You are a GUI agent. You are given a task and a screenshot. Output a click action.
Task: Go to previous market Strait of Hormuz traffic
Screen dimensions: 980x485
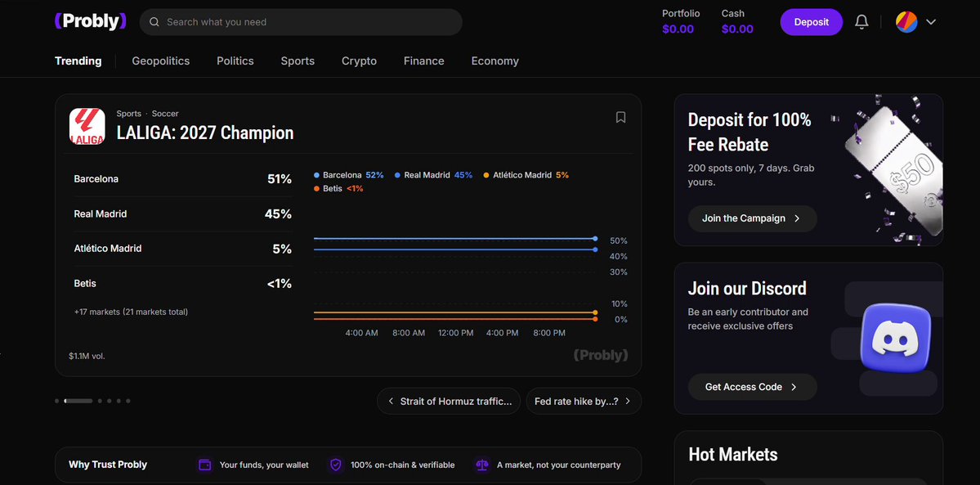coord(449,401)
